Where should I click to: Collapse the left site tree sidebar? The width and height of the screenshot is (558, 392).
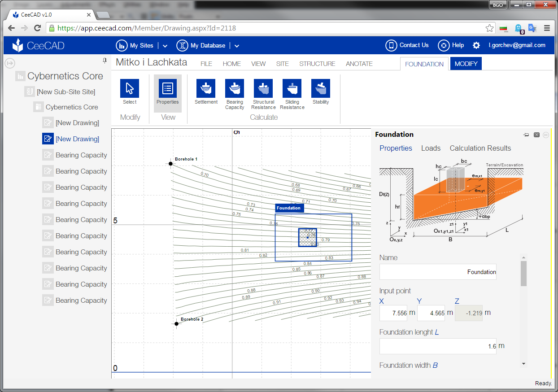(10, 63)
